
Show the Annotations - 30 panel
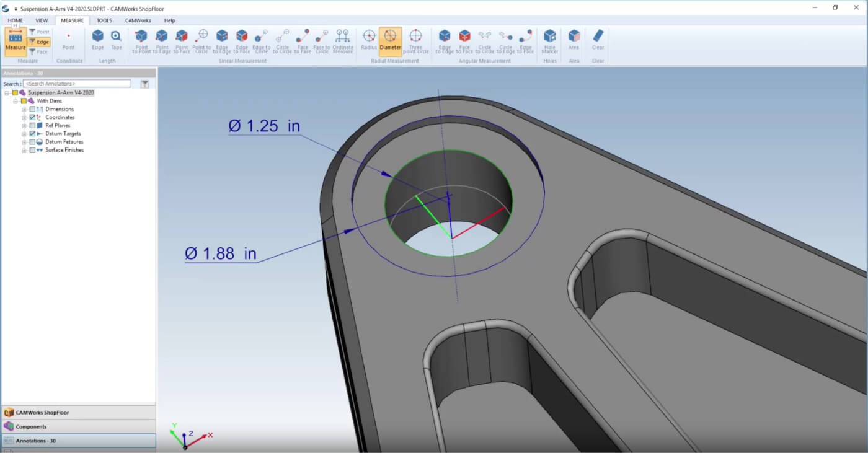[x=79, y=441]
